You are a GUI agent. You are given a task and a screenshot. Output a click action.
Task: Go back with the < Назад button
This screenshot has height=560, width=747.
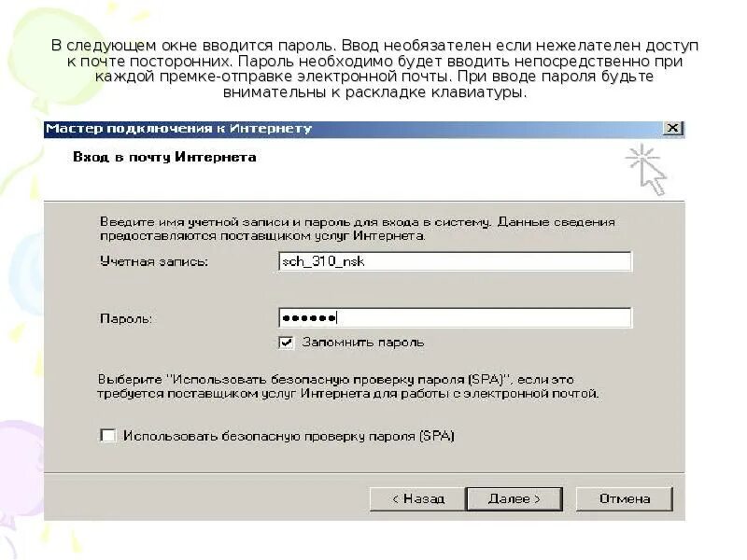point(417,498)
